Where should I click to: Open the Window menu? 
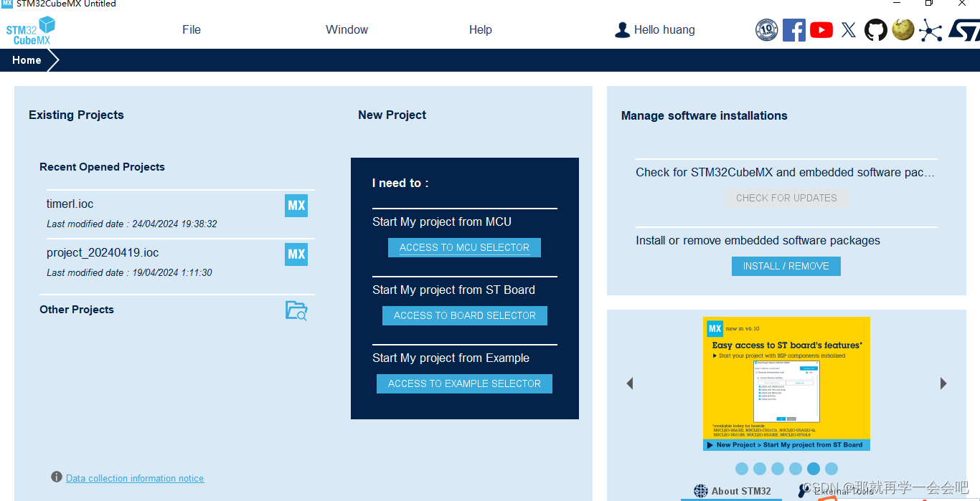point(347,30)
